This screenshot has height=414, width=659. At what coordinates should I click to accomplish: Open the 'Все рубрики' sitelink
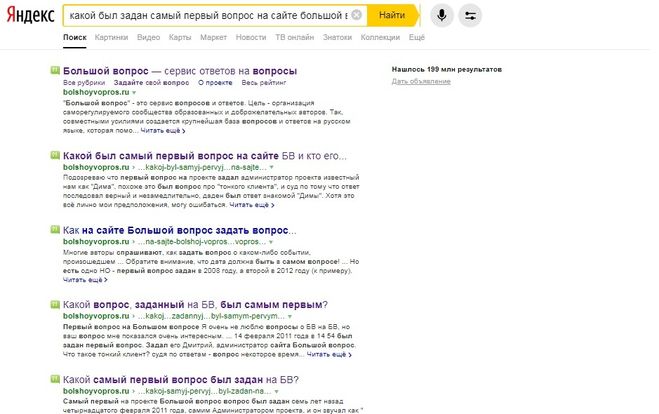(84, 82)
